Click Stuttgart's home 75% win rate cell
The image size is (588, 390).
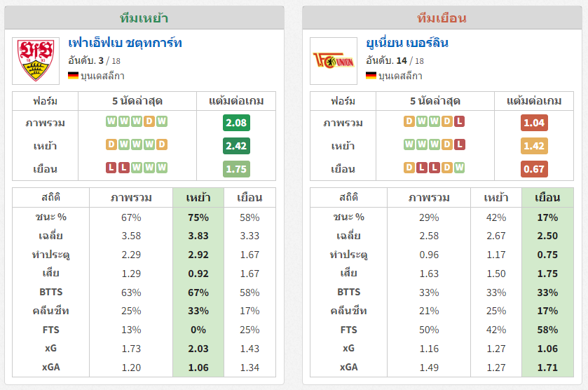tap(198, 217)
